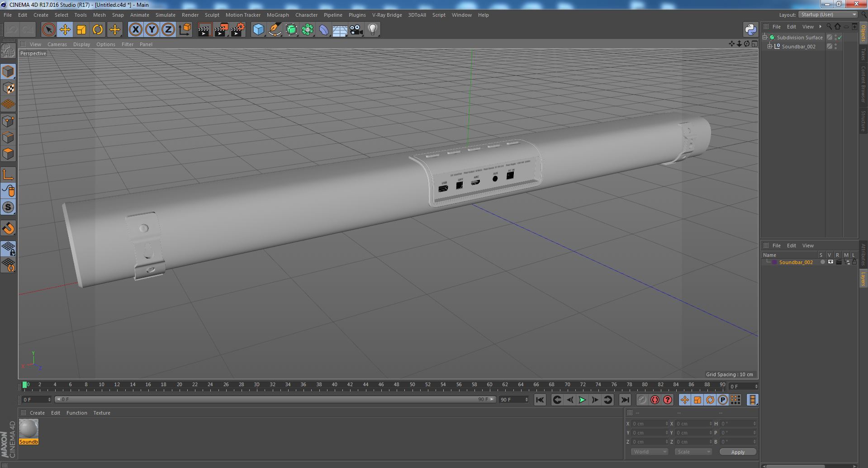Open the deformer objects icon

pos(324,30)
